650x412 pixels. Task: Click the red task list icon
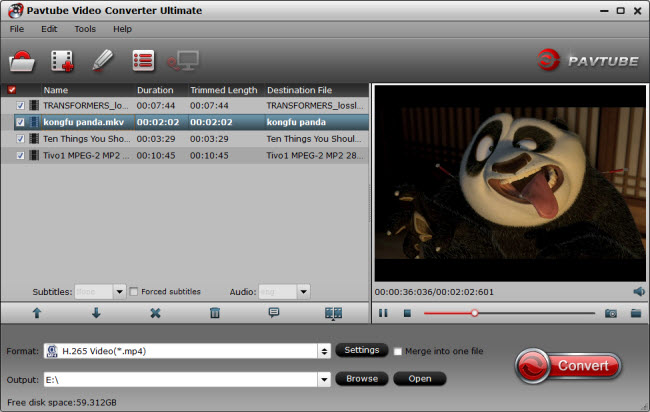pos(143,60)
